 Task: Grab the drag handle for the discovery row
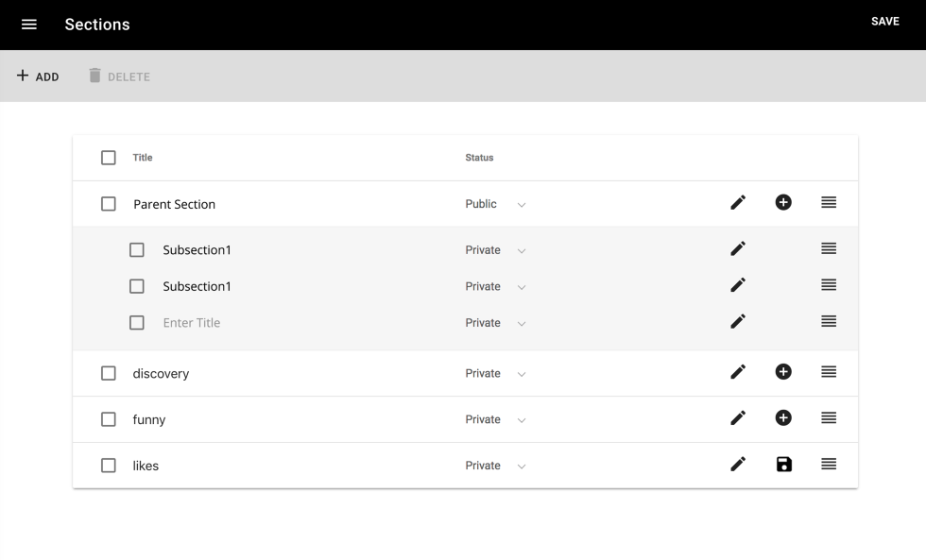[829, 371]
